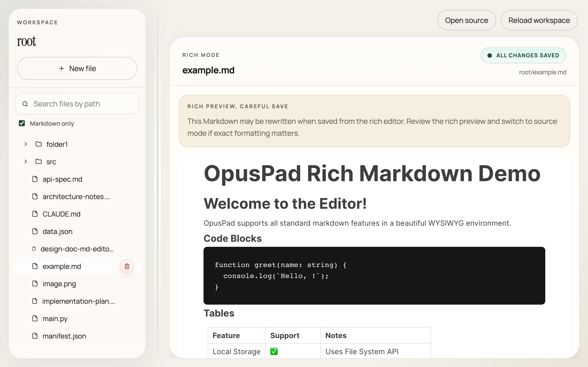Screen dimensions: 588x367
Task: Toggle the Markdown only checkbox
Action: (22, 123)
